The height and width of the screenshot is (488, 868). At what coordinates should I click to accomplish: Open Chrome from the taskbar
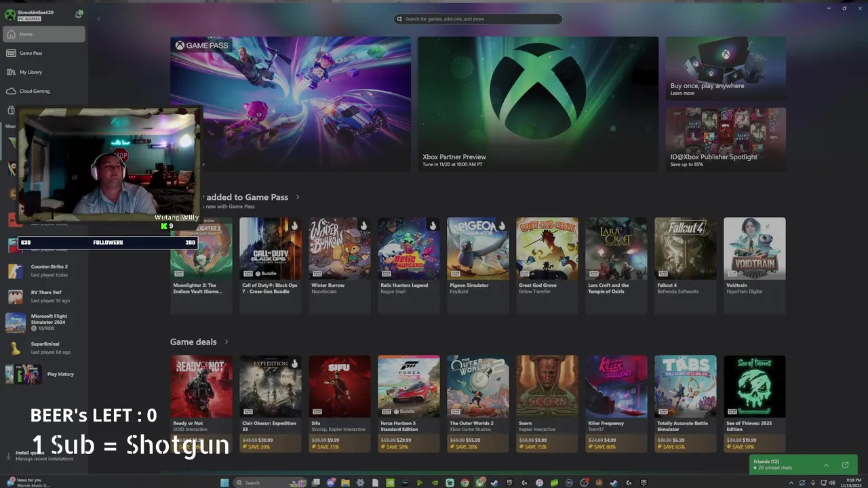[465, 483]
